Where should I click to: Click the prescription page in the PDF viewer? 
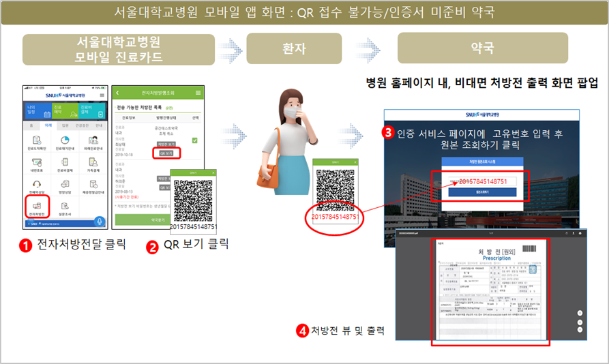[491, 290]
